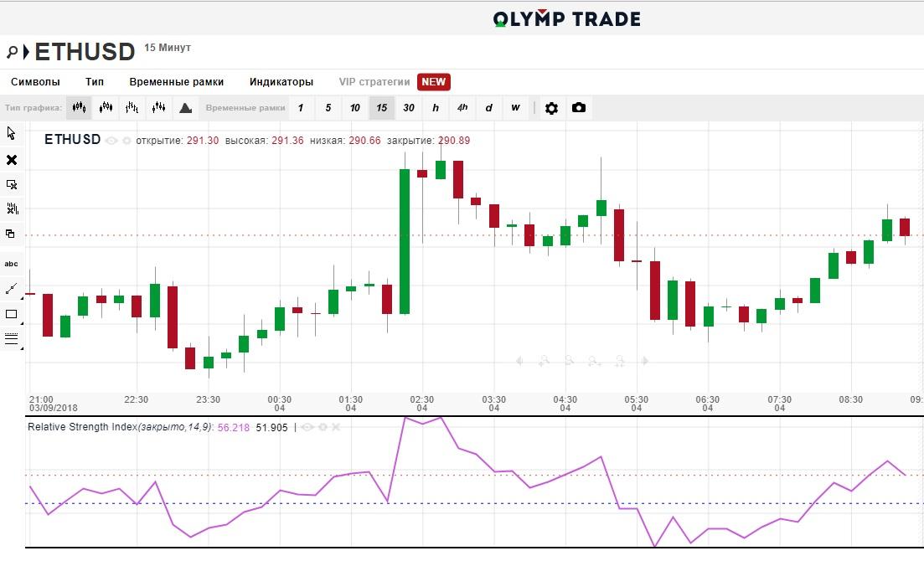Screen dimensions: 924x561
Task: Take a chart snapshot with the camera icon
Action: click(x=579, y=108)
